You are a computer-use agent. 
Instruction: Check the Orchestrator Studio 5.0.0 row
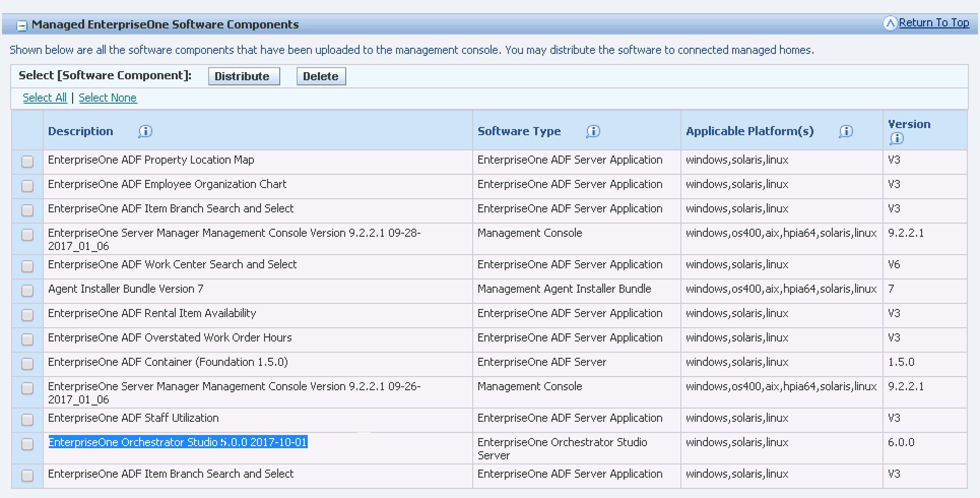27,444
